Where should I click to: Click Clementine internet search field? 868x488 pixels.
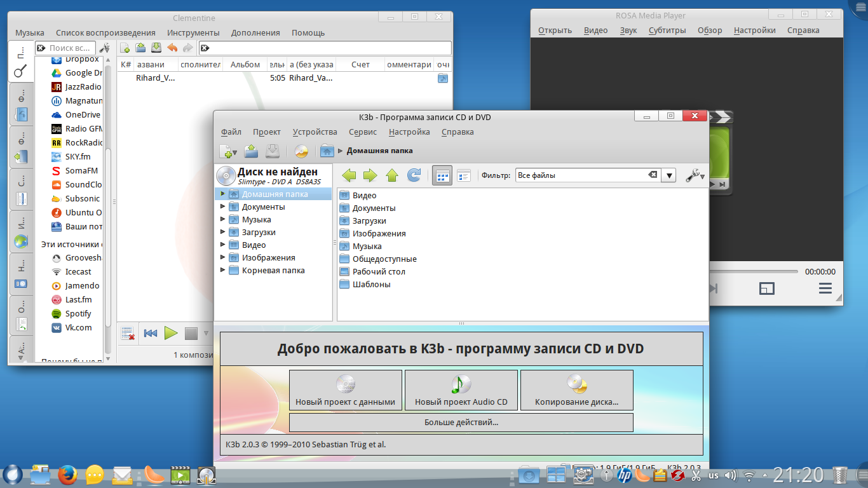(x=65, y=48)
